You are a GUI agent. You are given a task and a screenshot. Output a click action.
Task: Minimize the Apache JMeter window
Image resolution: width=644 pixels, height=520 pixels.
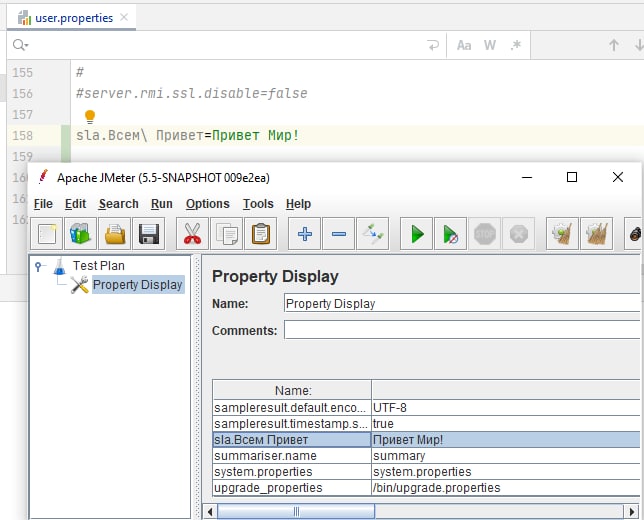(x=527, y=177)
